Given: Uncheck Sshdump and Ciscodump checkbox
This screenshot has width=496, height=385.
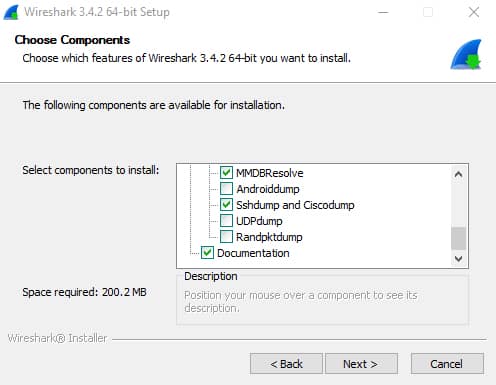Looking at the screenshot, I should [226, 205].
